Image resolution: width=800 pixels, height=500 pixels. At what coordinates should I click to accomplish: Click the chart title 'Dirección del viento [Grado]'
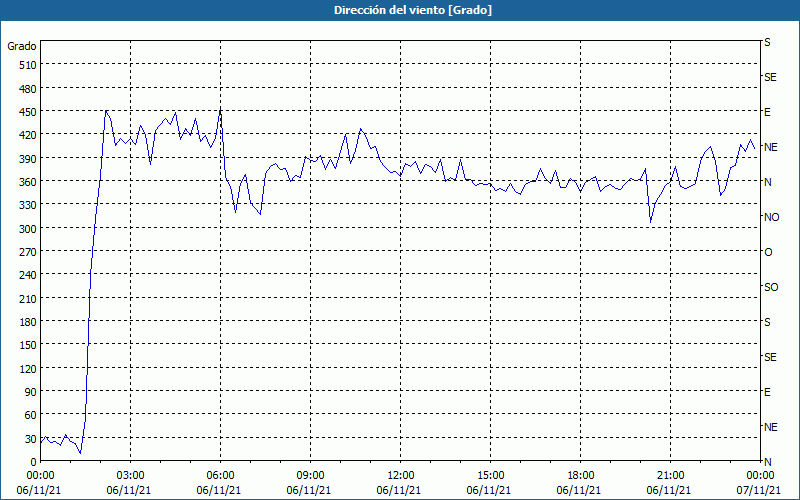point(413,10)
